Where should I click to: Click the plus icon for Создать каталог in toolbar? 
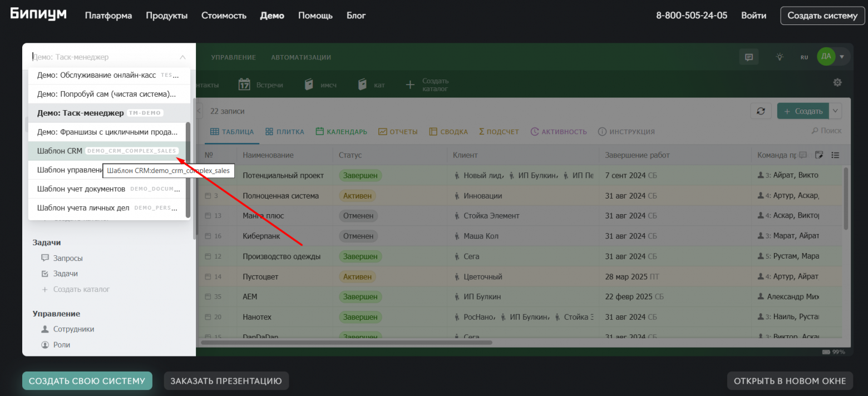click(410, 85)
